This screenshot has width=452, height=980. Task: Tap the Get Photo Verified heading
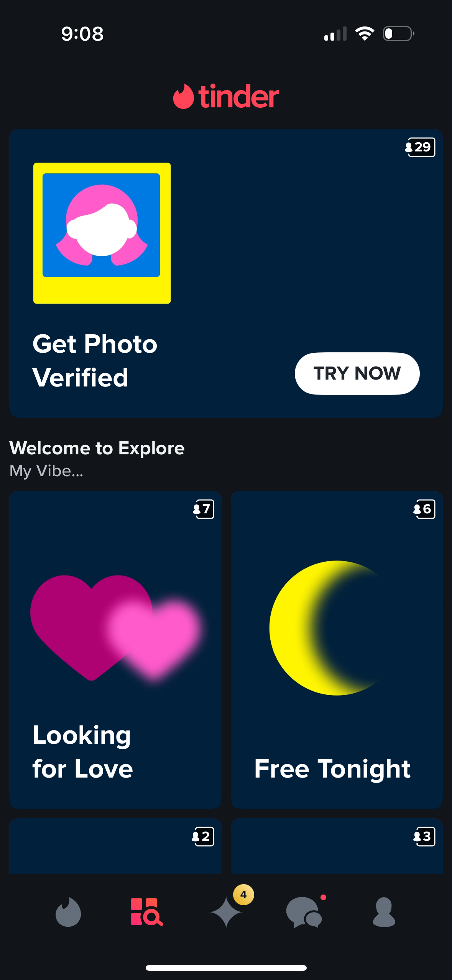(x=95, y=360)
